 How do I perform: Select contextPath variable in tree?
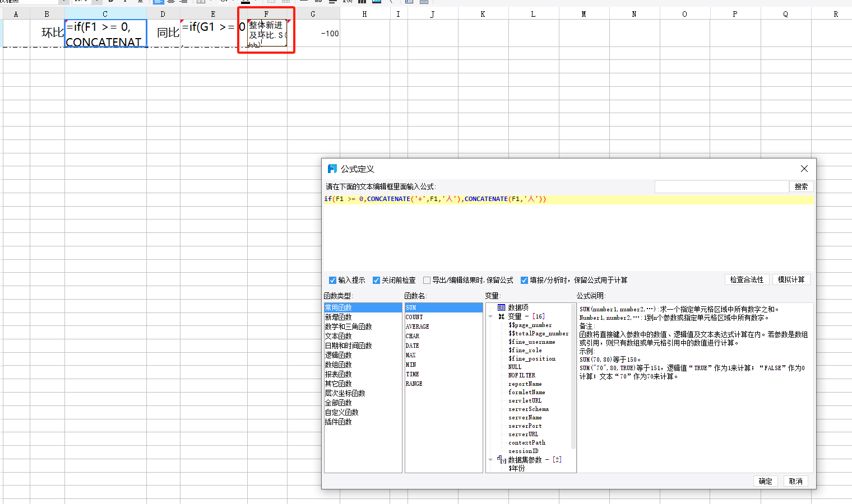[x=527, y=442]
